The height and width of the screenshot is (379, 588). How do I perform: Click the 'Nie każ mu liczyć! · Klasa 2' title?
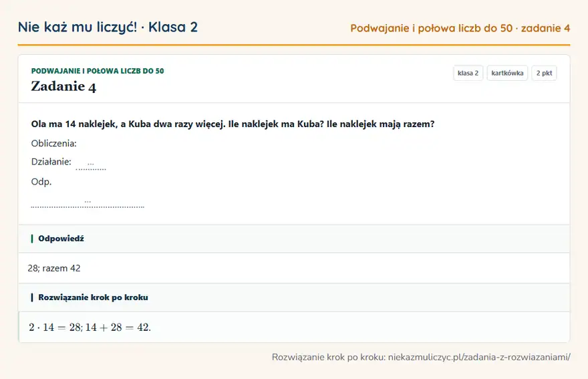pos(108,27)
